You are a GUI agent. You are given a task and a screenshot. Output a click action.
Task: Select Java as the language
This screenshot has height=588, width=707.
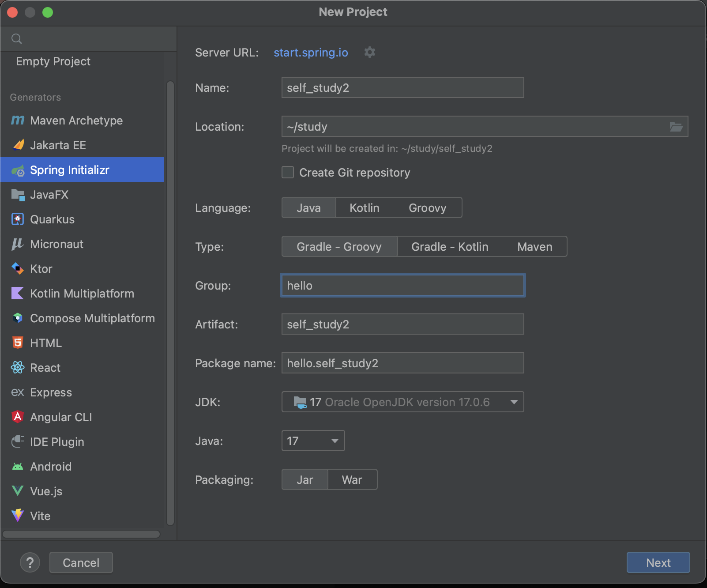coord(308,207)
